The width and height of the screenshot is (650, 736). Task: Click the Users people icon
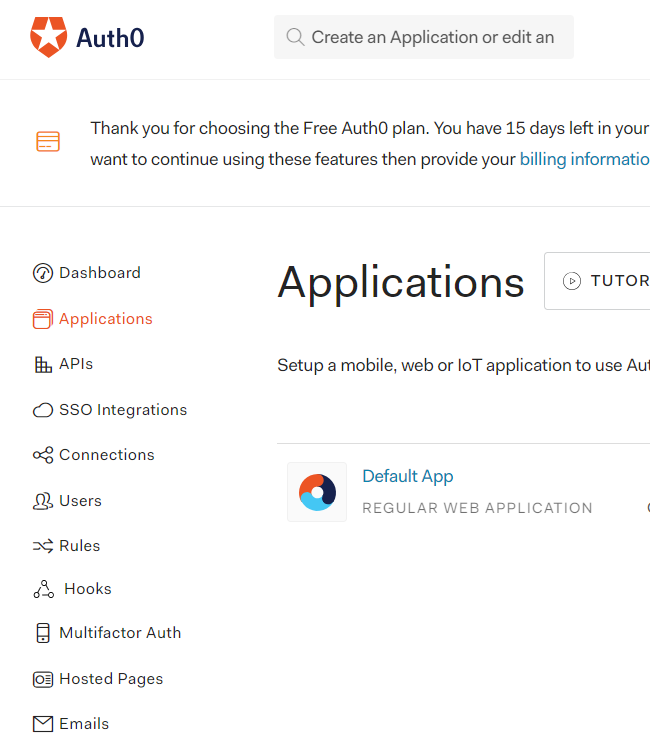point(43,501)
